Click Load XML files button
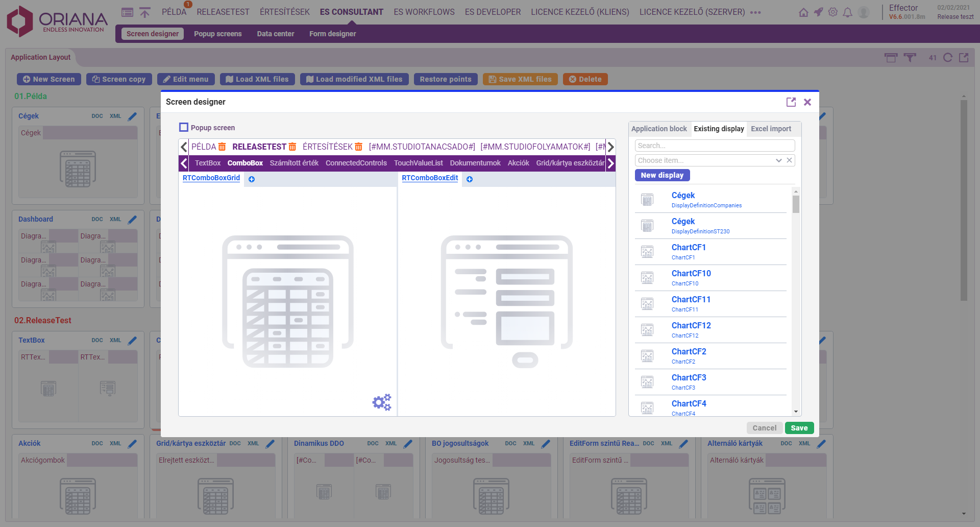 click(257, 79)
